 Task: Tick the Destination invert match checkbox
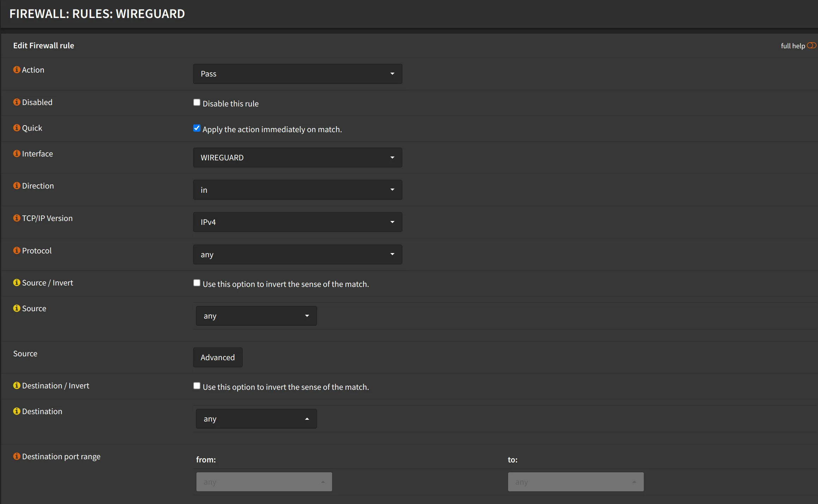click(x=197, y=386)
